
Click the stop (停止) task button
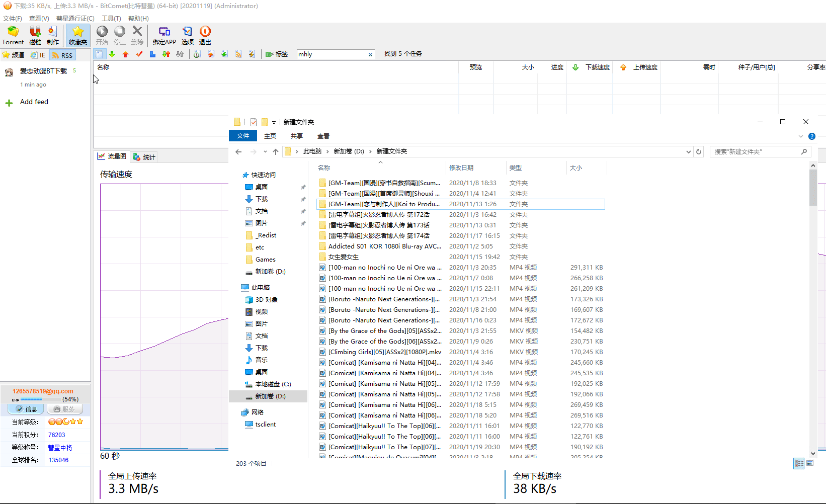tap(120, 36)
